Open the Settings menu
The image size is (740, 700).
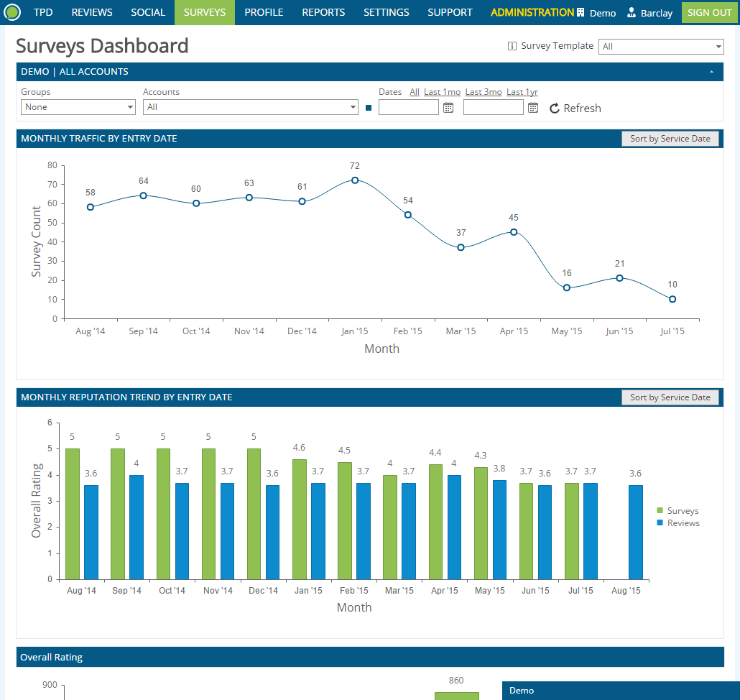[387, 12]
